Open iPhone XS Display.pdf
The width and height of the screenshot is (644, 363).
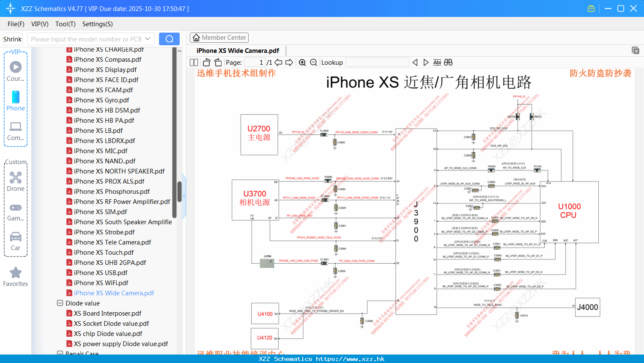[105, 70]
